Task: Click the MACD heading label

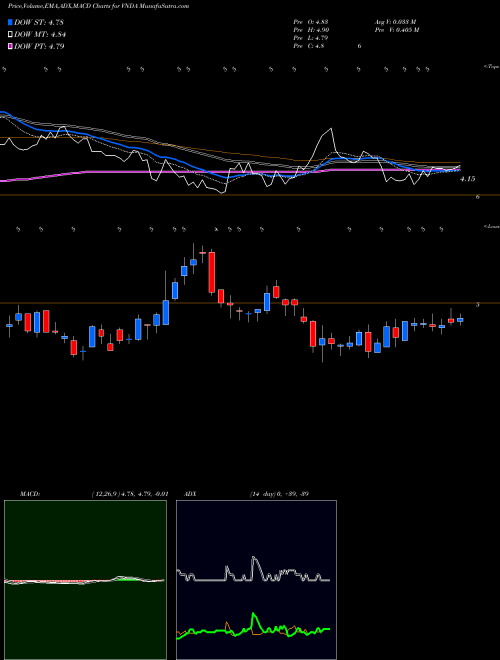Action: [x=30, y=494]
